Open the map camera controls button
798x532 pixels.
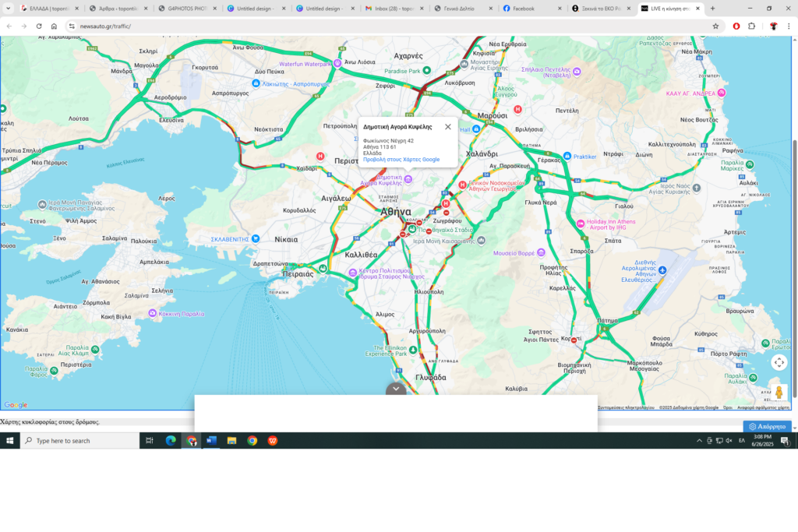(x=779, y=363)
